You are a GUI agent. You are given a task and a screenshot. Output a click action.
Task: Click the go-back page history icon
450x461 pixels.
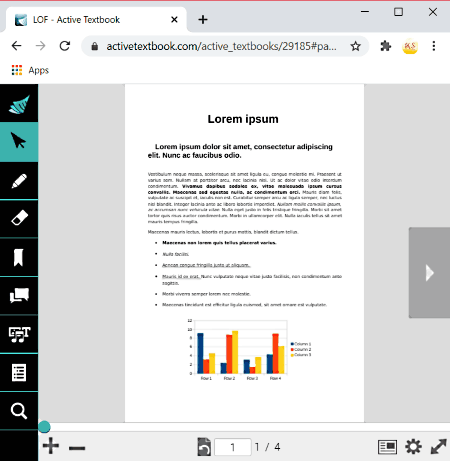pos(204,447)
